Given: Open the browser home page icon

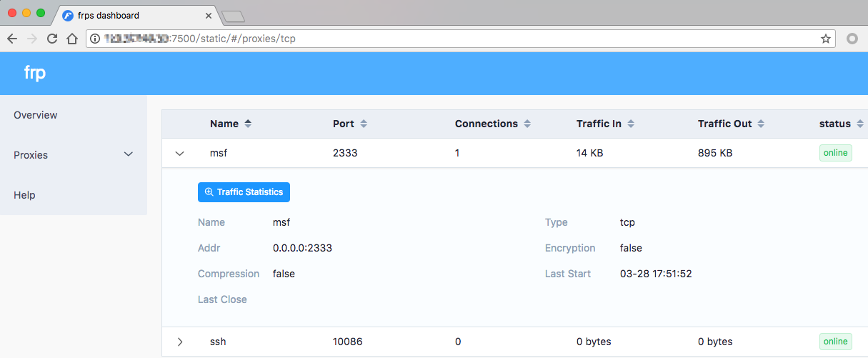Looking at the screenshot, I should (71, 39).
